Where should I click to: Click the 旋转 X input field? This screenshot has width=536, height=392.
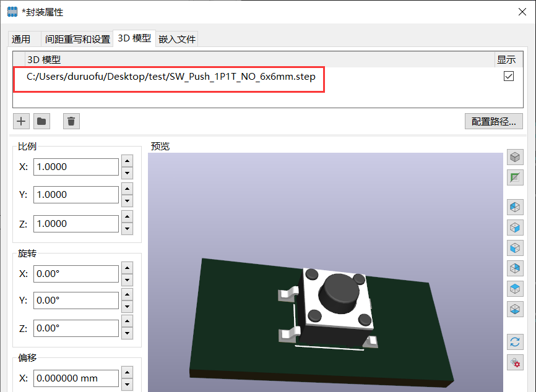(x=76, y=273)
